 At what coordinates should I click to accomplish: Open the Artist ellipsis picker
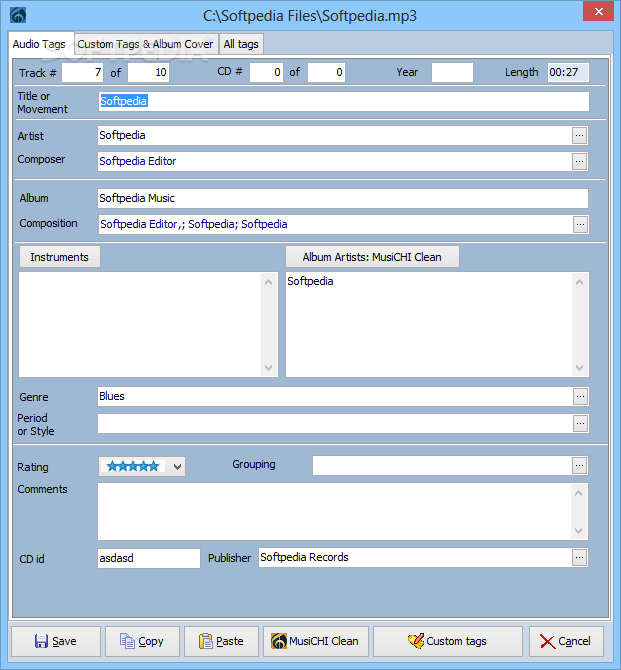579,135
